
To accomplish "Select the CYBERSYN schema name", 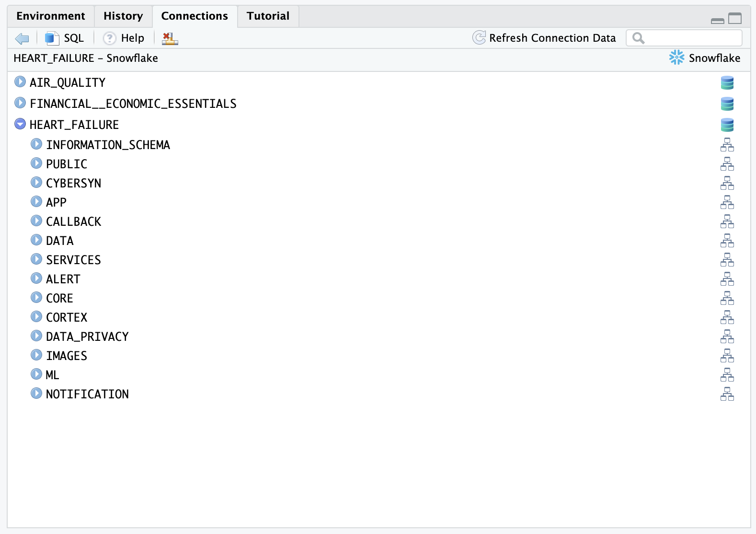I will 74,184.
